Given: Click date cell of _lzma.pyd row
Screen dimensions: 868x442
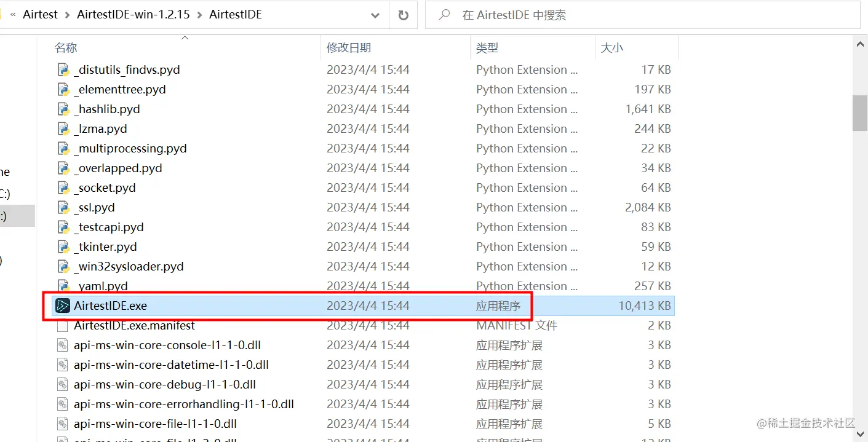Looking at the screenshot, I should (x=368, y=128).
